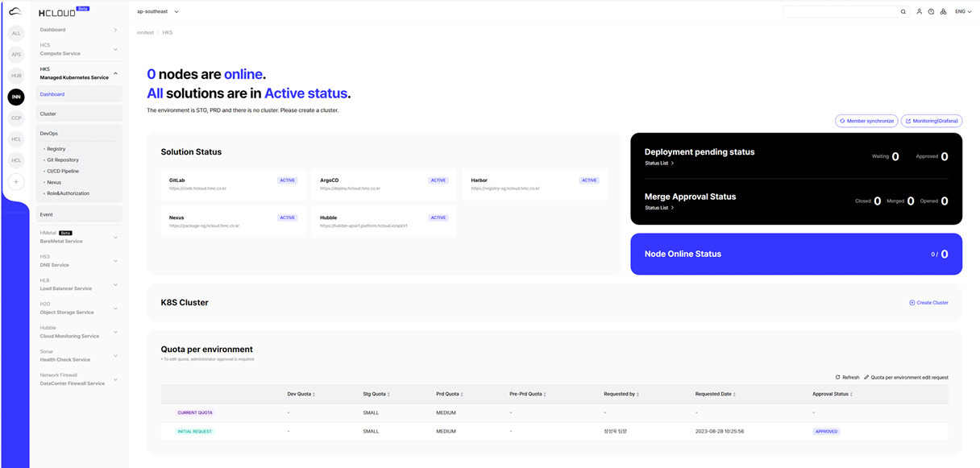
Task: Open the ENG language dropdown
Action: click(964, 12)
